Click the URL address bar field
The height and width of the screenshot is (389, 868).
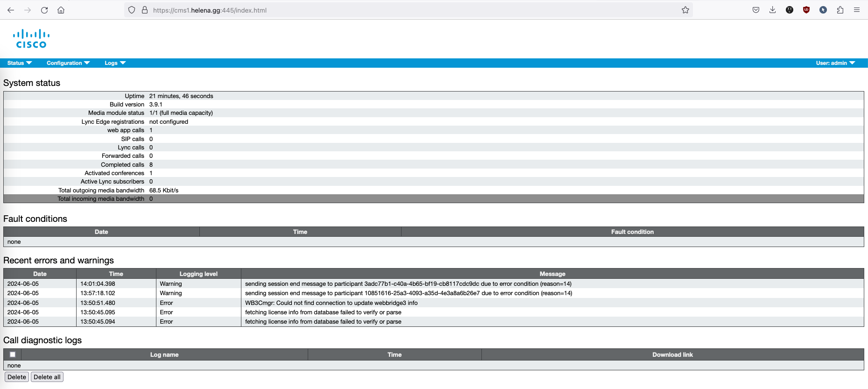coord(411,10)
